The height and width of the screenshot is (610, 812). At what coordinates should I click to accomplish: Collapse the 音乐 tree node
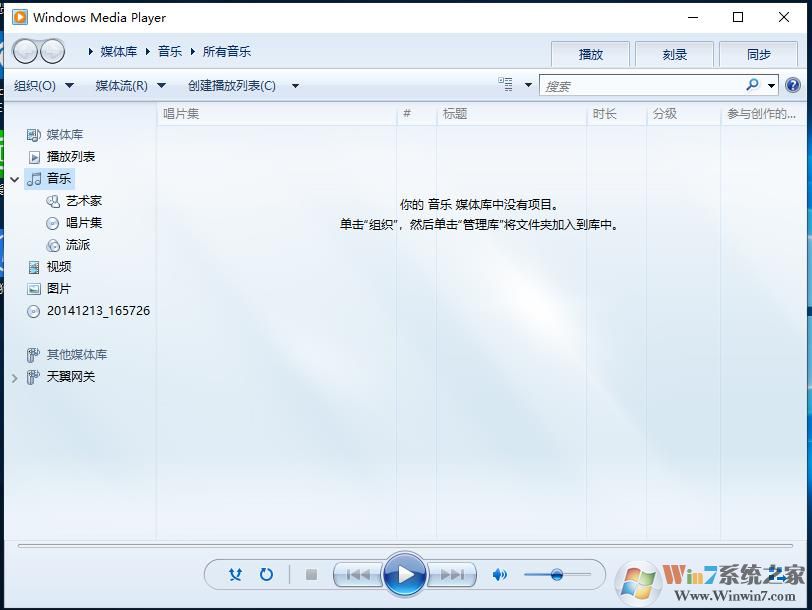click(15, 179)
